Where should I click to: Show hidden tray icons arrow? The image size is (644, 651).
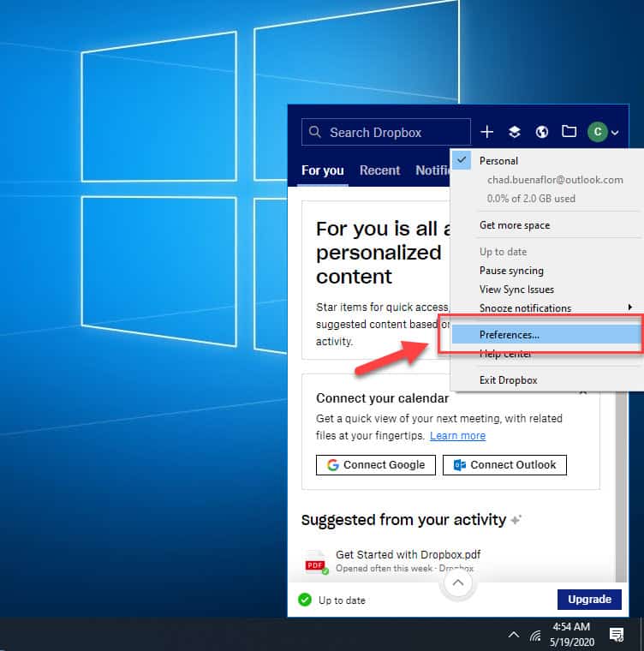point(514,635)
